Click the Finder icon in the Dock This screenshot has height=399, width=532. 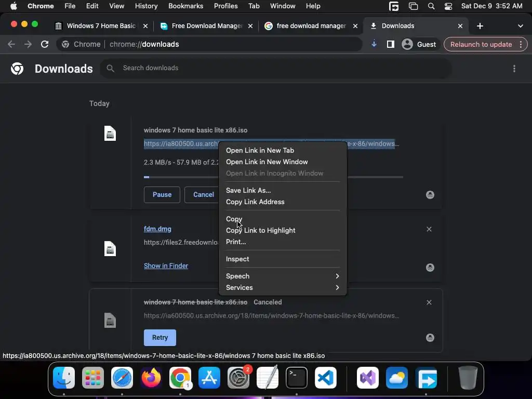click(64, 378)
